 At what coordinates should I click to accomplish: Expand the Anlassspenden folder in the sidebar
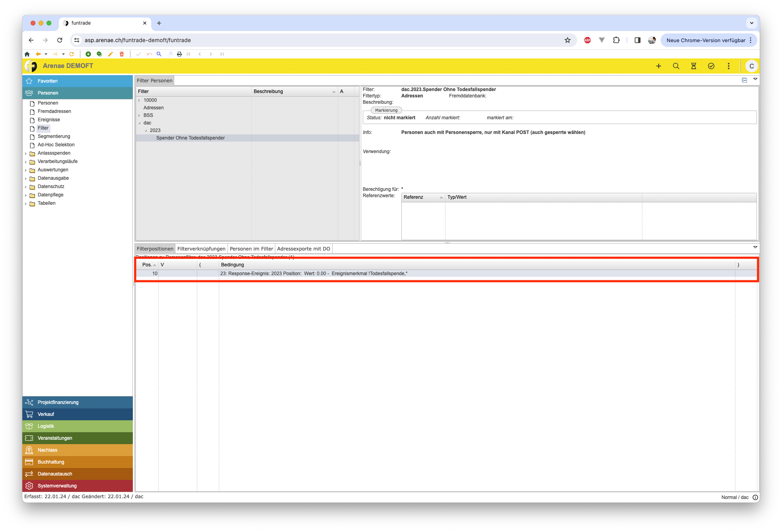coord(26,153)
